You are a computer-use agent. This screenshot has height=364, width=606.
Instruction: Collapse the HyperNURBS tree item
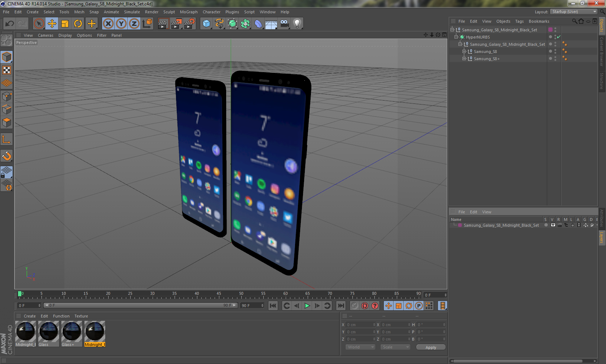point(456,37)
